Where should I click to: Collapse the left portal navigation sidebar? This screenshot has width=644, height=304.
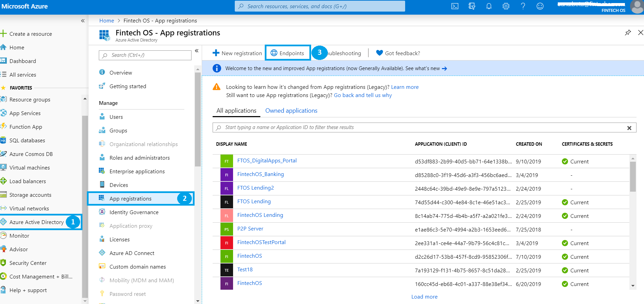click(x=83, y=21)
